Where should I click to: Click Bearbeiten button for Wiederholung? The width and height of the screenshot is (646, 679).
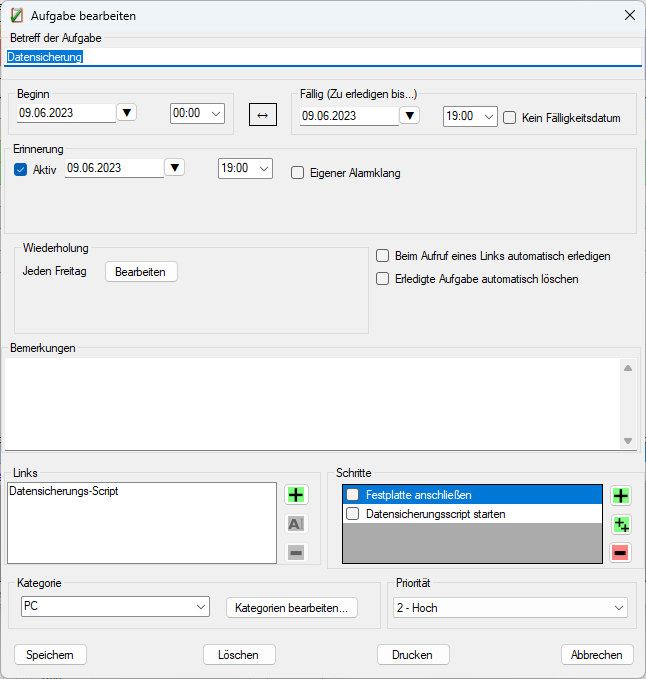pos(141,272)
